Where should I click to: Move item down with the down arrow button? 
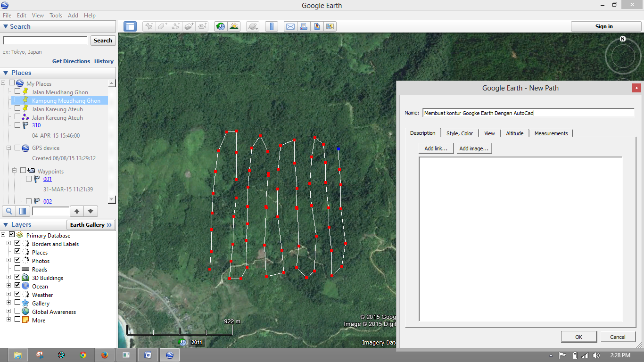[91, 211]
